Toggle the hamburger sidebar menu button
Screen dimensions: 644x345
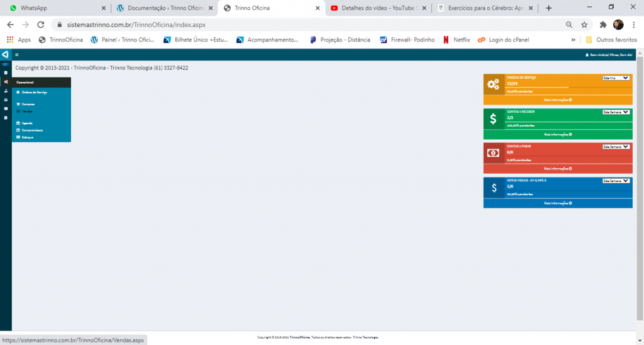coord(17,55)
